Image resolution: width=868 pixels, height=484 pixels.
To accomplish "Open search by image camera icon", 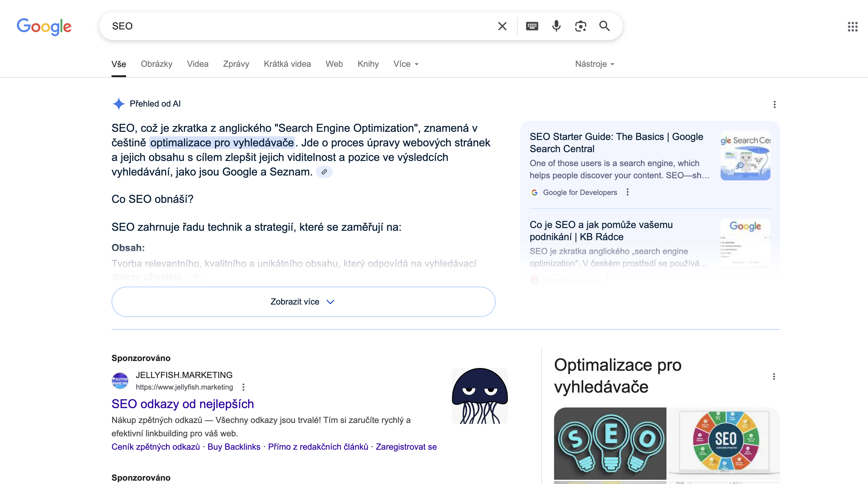I will pyautogui.click(x=580, y=26).
